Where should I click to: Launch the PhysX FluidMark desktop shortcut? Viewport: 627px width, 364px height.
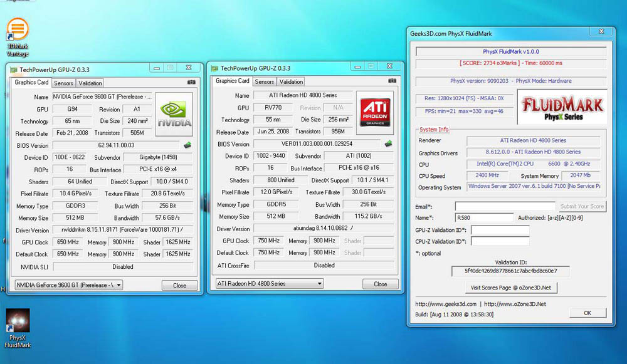point(18,328)
